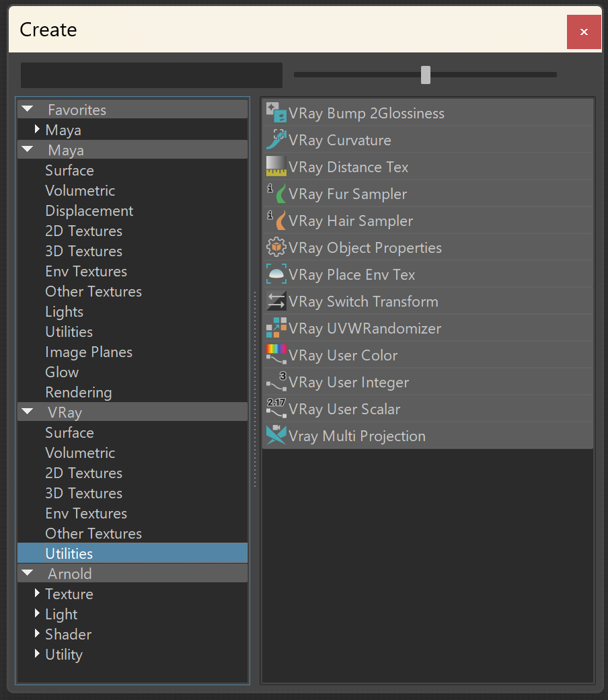Create a VRay Hair Sampler node
This screenshot has height=700, width=608.
click(428, 220)
